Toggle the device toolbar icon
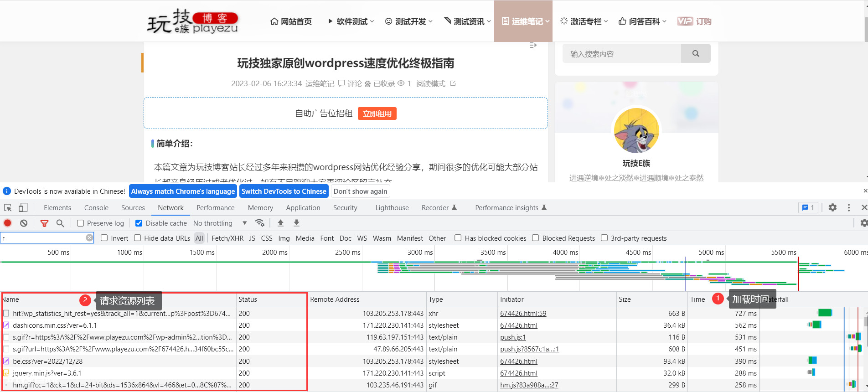This screenshot has height=392, width=868. 23,208
